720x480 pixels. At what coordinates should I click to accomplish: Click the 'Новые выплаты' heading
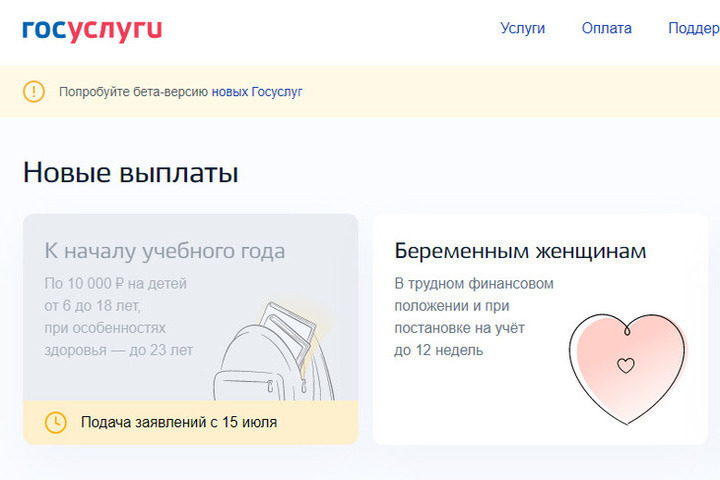pyautogui.click(x=130, y=173)
